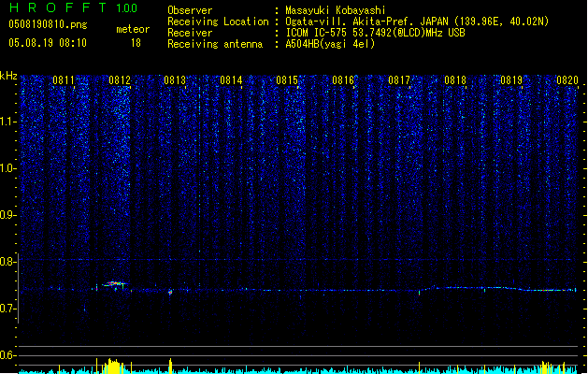Click the Observer label
588x374 pixels.
190,10
